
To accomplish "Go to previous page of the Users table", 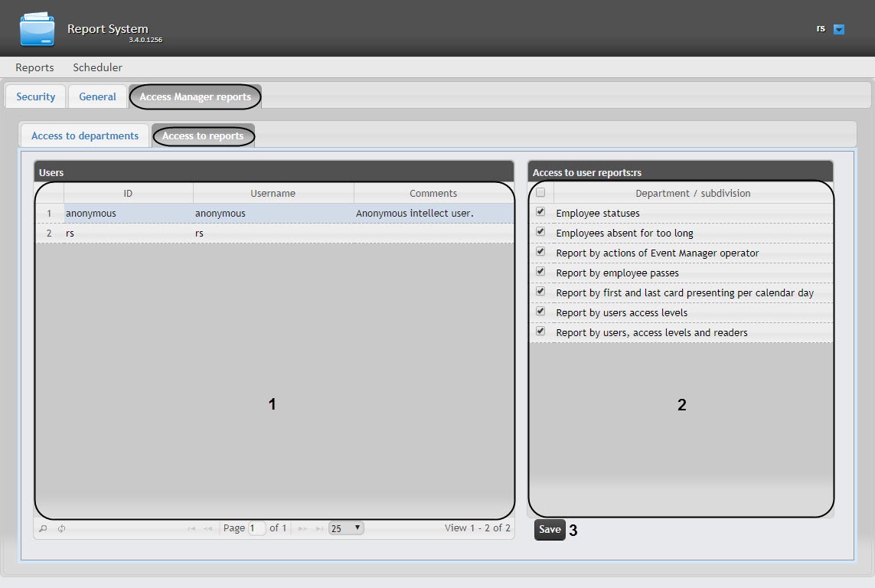I will click(207, 528).
